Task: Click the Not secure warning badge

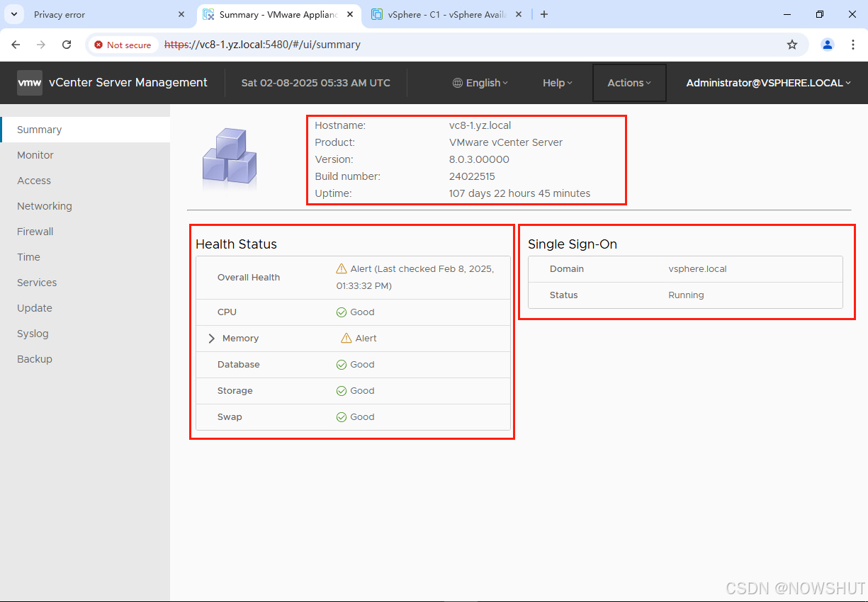Action: (123, 45)
